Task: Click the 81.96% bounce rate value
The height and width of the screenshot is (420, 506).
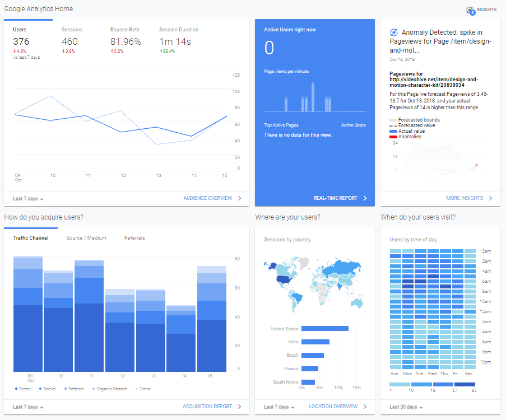Action: pos(126,41)
